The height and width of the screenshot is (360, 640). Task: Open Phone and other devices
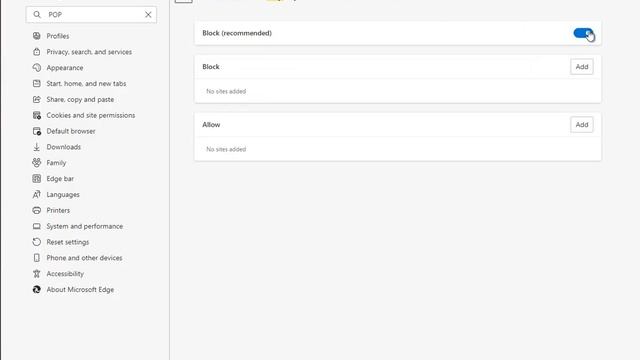pos(84,258)
